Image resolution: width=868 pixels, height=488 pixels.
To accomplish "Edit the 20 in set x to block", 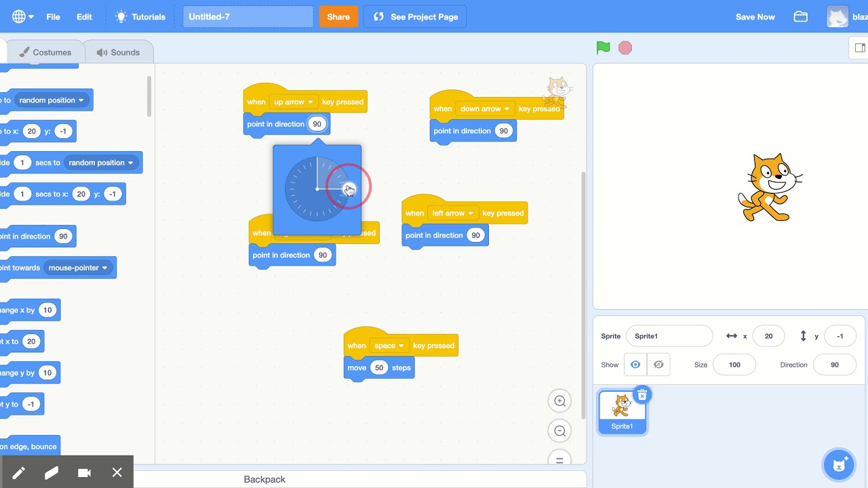I will point(31,342).
